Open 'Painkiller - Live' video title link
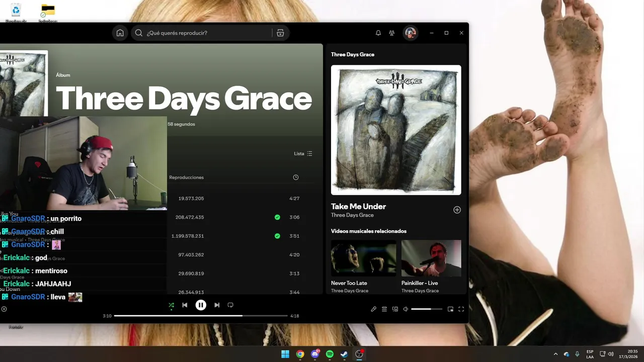 [x=420, y=283]
